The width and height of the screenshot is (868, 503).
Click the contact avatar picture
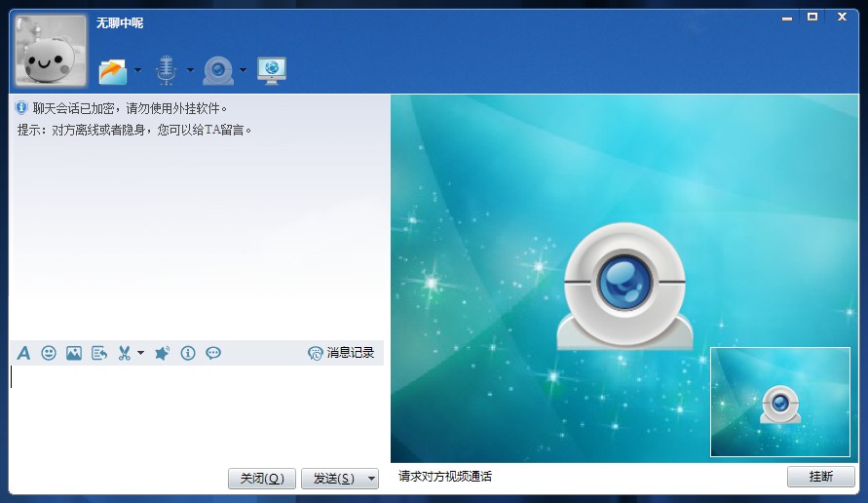pos(51,51)
